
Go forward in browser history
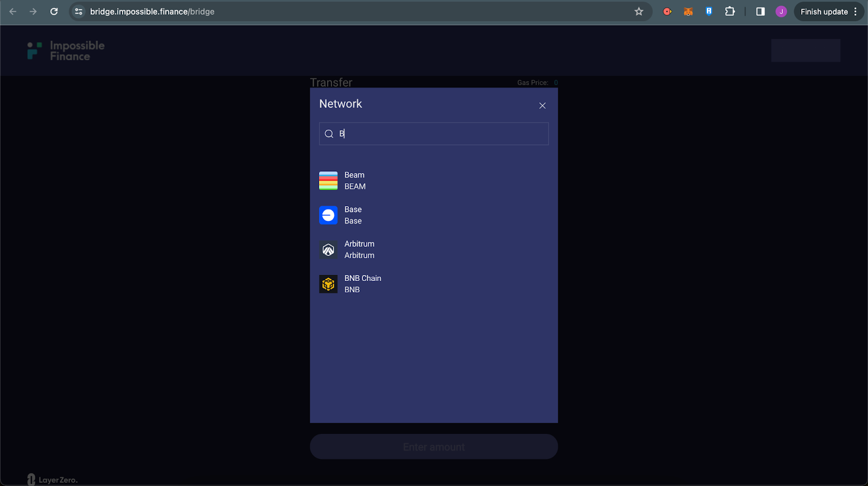[x=33, y=11]
